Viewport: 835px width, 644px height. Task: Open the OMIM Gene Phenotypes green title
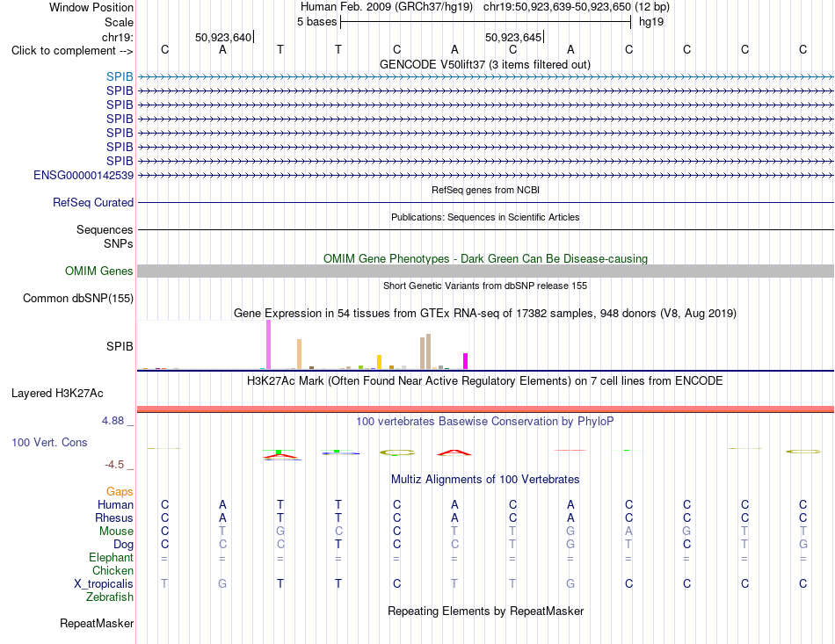tap(485, 258)
